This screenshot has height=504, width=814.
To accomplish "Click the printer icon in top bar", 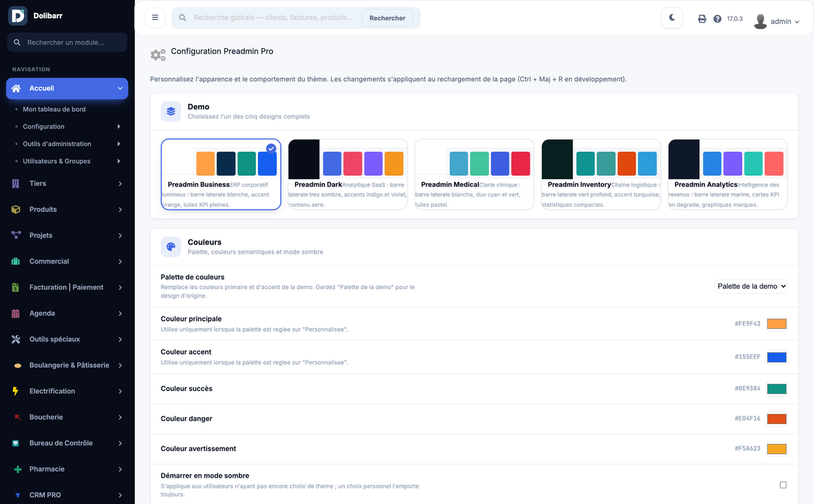I will 702,19.
